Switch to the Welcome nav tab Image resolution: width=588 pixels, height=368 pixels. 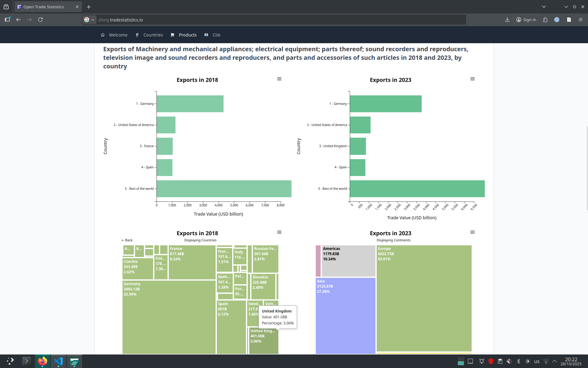(118, 35)
